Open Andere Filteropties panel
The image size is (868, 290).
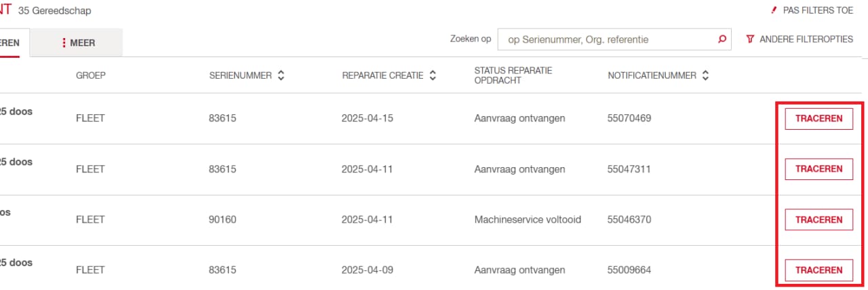[800, 39]
